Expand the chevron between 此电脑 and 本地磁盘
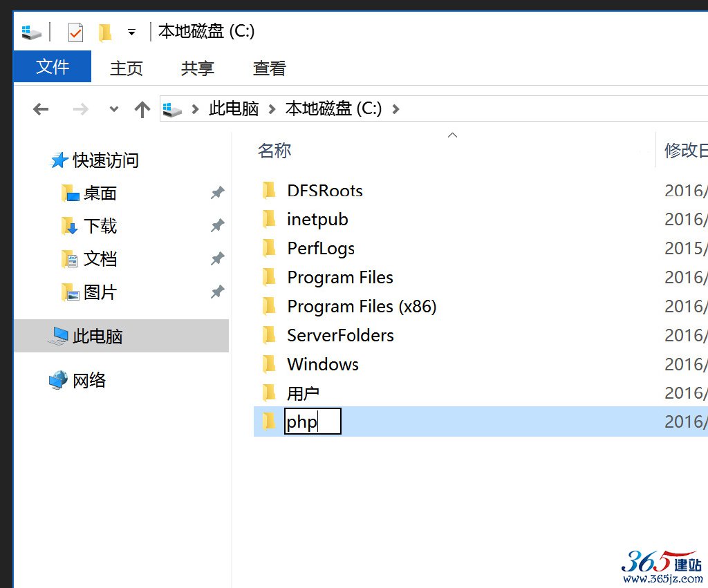This screenshot has width=708, height=588. point(272,109)
